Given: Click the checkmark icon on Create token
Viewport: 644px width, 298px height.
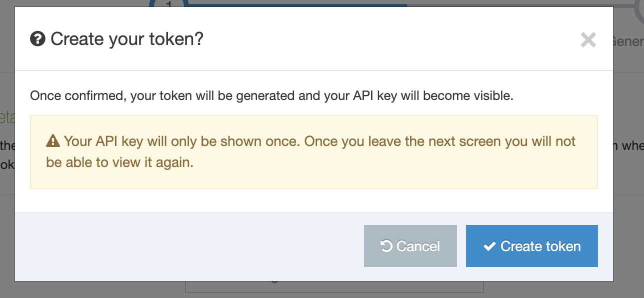Looking at the screenshot, I should [489, 246].
